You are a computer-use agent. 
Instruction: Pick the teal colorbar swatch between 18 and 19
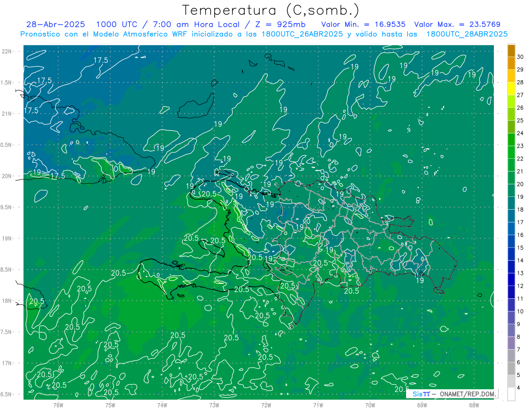click(511, 203)
